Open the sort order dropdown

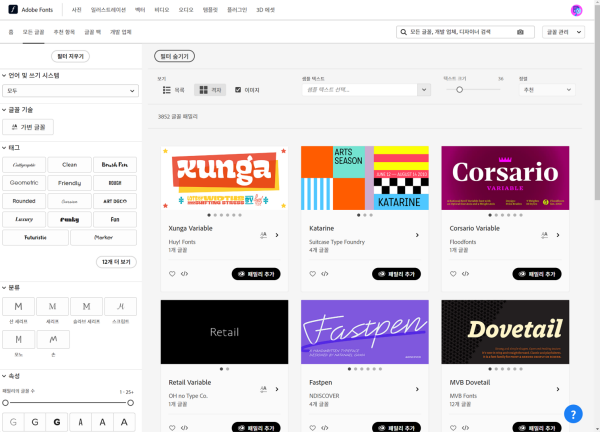547,90
